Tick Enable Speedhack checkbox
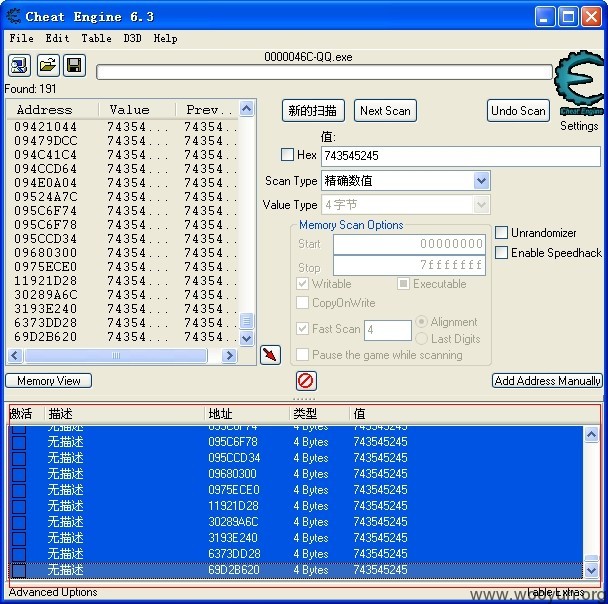This screenshot has width=608, height=604. tap(501, 252)
